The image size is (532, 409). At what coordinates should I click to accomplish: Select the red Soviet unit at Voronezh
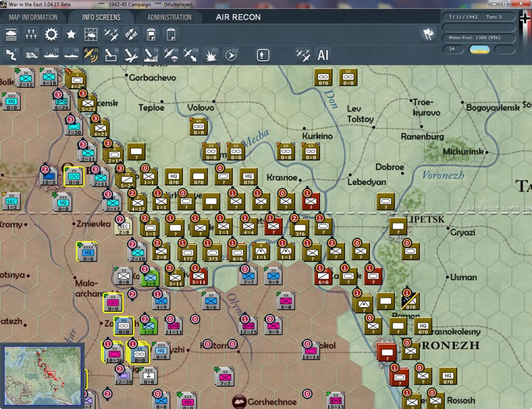pos(387,352)
